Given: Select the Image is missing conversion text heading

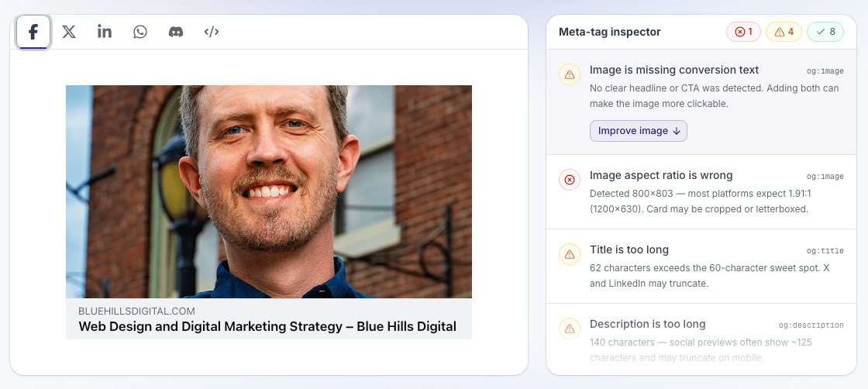Looking at the screenshot, I should pyautogui.click(x=674, y=71).
